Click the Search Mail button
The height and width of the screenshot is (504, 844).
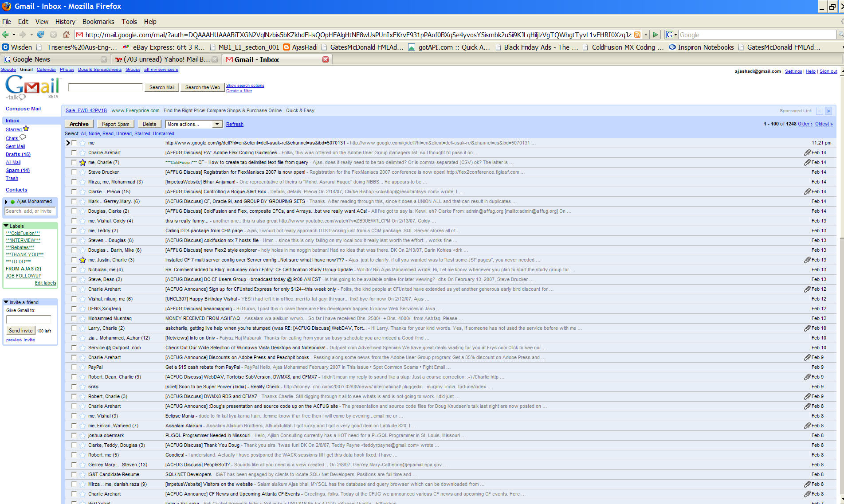coord(162,87)
